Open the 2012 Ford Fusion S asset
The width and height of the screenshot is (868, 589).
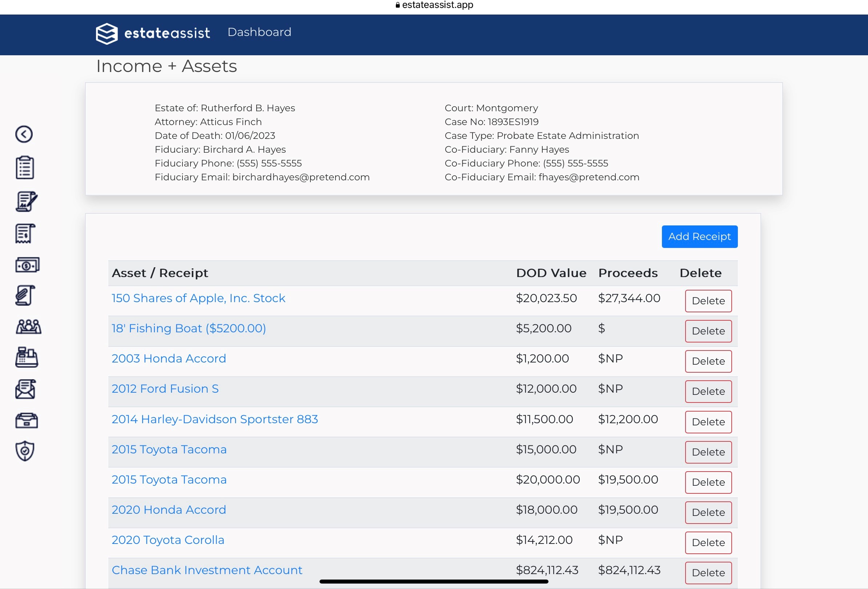click(165, 389)
